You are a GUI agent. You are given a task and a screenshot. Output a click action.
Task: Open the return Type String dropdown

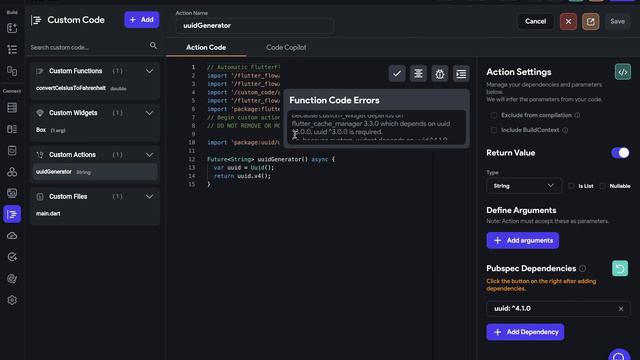click(524, 186)
